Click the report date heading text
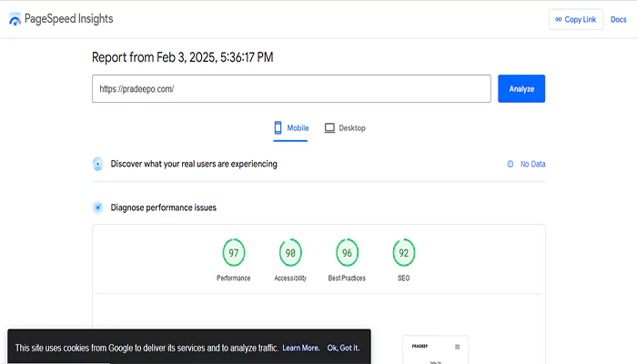This screenshot has height=364, width=637. 182,57
